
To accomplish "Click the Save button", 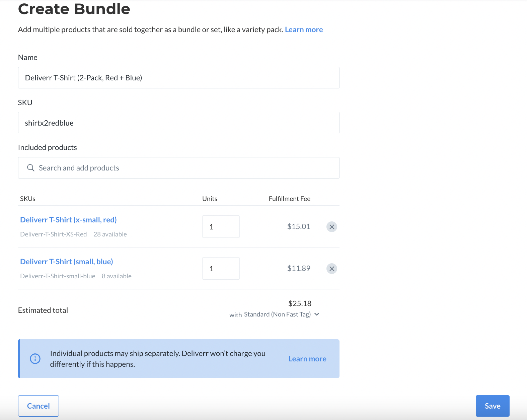I will tap(493, 406).
